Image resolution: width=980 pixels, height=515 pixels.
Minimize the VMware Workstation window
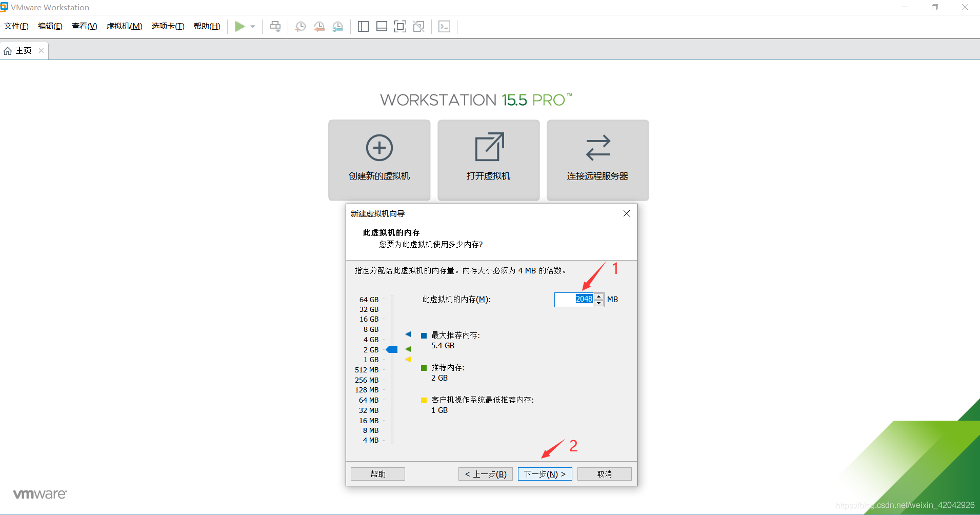[905, 7]
